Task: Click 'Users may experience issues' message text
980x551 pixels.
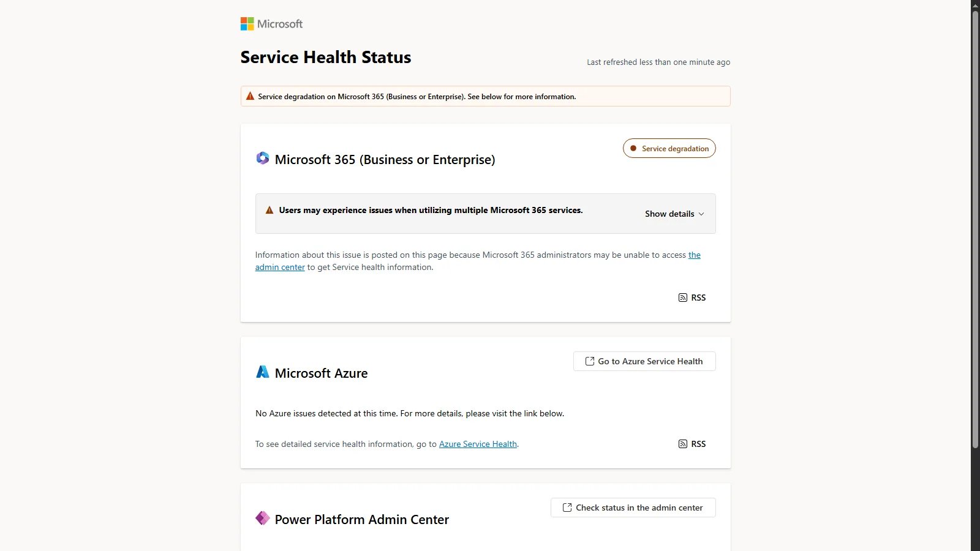Action: [x=431, y=210]
